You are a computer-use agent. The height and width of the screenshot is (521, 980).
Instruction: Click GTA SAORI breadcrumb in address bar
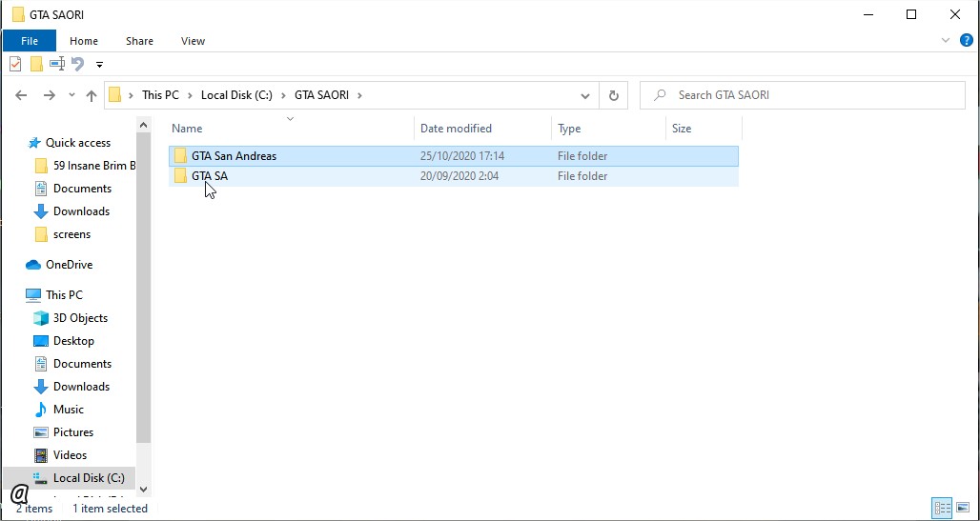coord(321,95)
